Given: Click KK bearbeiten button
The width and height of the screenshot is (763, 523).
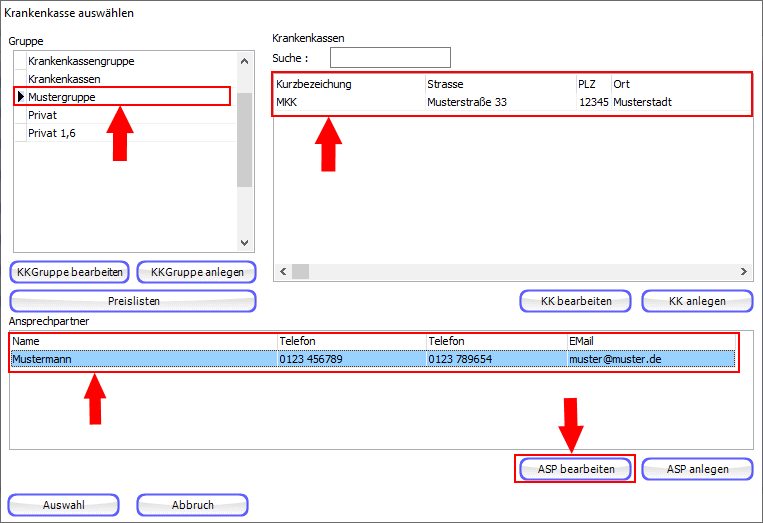Looking at the screenshot, I should (x=575, y=301).
